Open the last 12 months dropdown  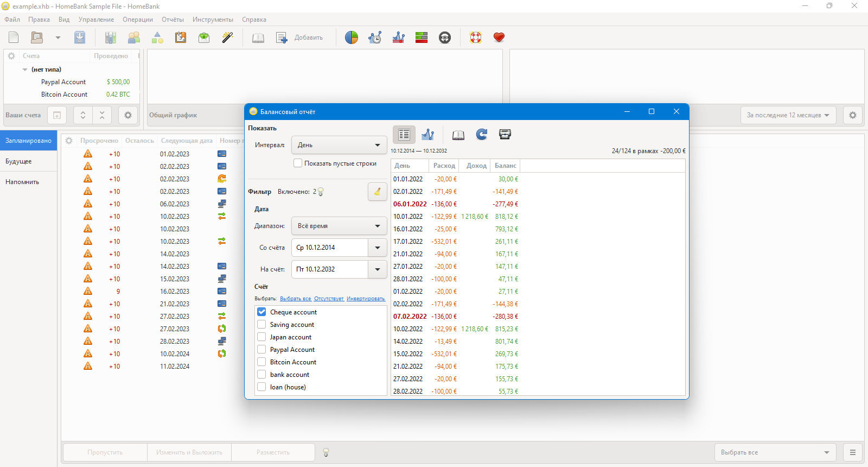tap(788, 115)
